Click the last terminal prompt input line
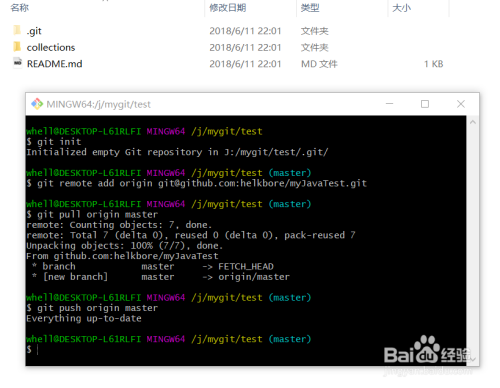The image size is (500, 388). (x=33, y=349)
